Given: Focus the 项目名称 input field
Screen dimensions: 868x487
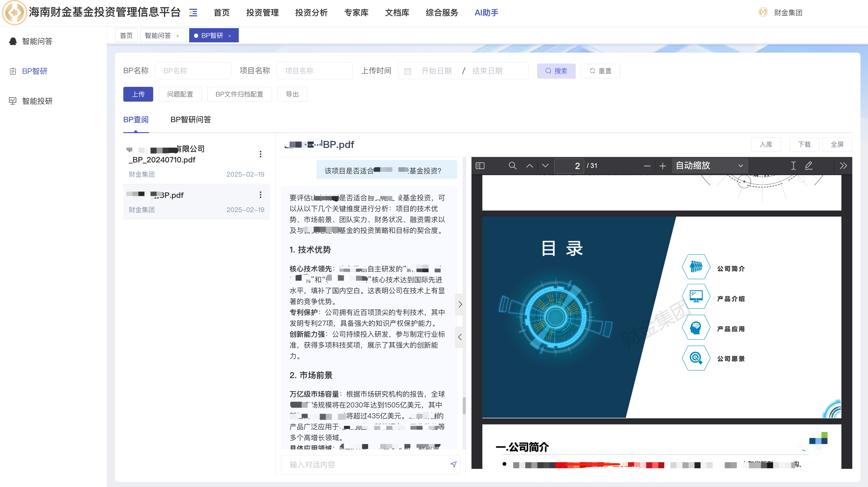Looking at the screenshot, I should tap(314, 71).
